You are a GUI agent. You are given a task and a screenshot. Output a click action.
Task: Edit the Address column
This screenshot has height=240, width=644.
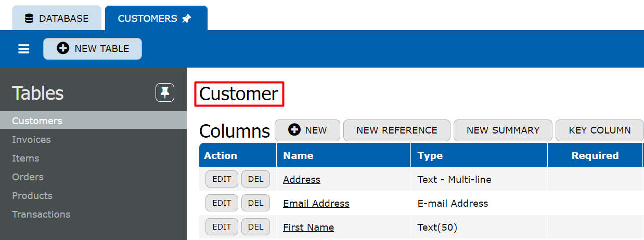click(x=222, y=179)
